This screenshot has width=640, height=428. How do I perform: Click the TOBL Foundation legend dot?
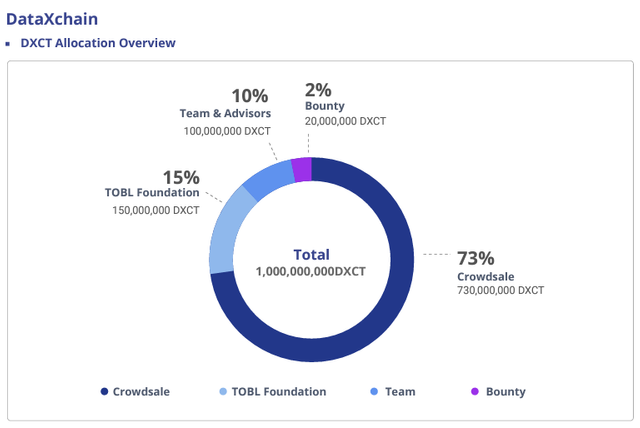[x=223, y=391]
